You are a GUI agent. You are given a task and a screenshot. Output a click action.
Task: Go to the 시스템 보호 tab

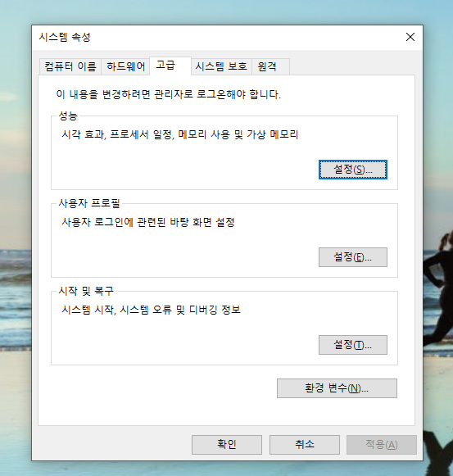221,66
